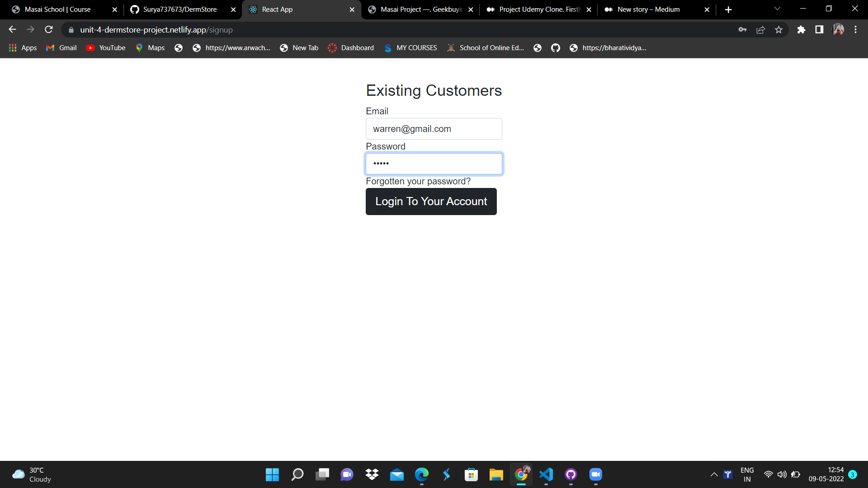Switch to the Surya737673/DermStore tab
This screenshot has width=868, height=488.
[x=180, y=9]
